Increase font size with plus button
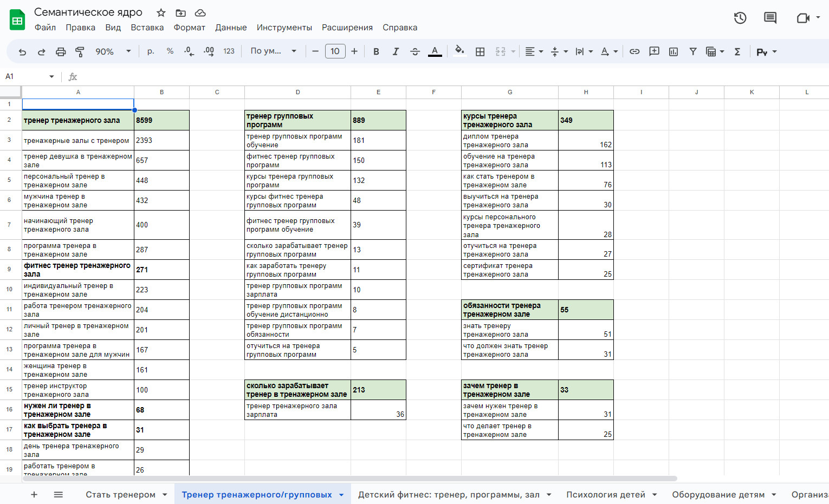Image resolution: width=829 pixels, height=504 pixels. [354, 51]
